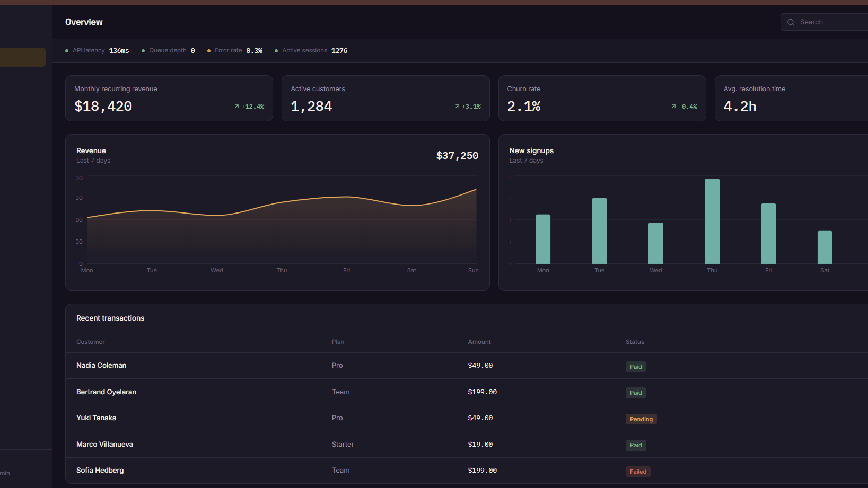This screenshot has height=488, width=868.
Task: Select customer Bertrand Oyelaran
Action: pos(106,392)
